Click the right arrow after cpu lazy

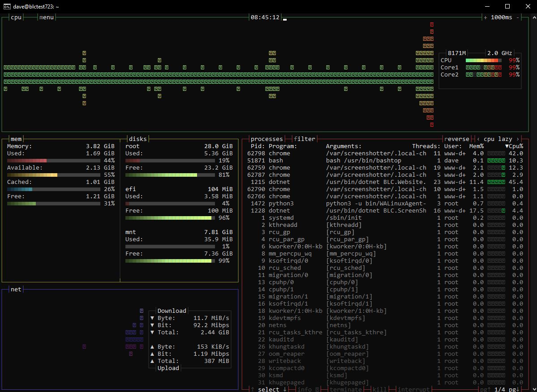click(x=517, y=139)
